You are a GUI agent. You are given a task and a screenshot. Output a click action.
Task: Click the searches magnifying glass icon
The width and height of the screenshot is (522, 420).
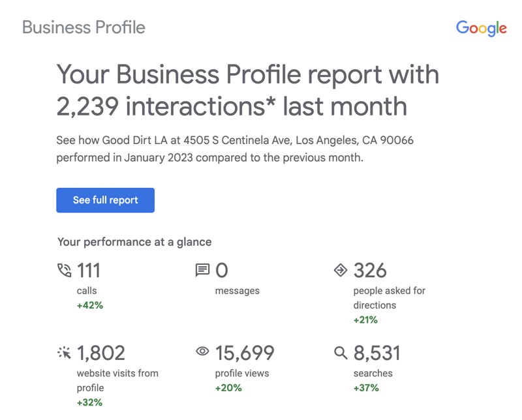pos(341,353)
